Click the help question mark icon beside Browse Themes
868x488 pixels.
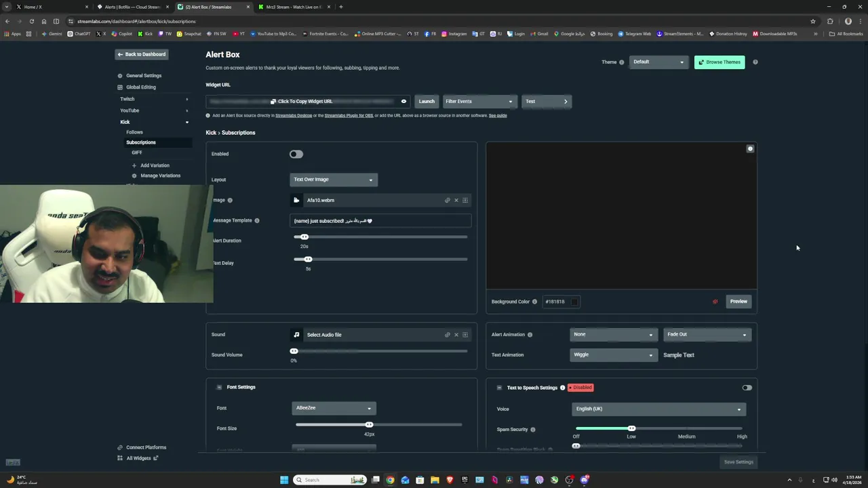(755, 62)
